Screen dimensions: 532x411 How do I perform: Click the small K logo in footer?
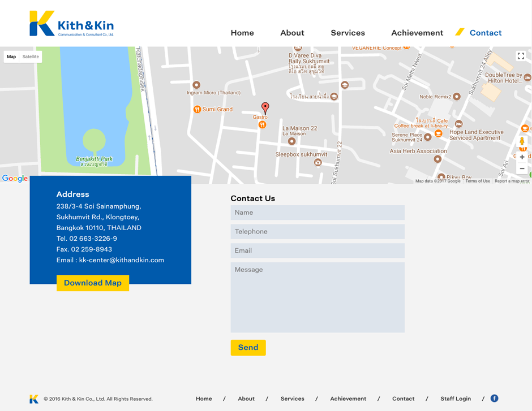pos(34,399)
